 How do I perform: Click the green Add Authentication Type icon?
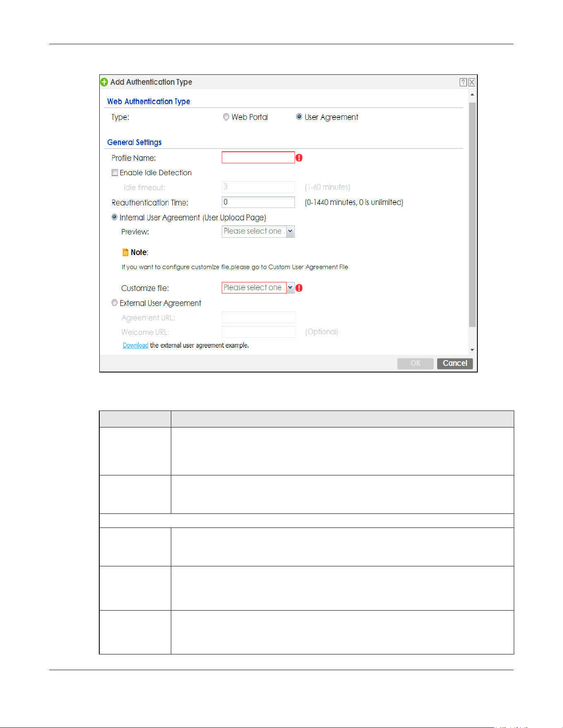point(104,82)
